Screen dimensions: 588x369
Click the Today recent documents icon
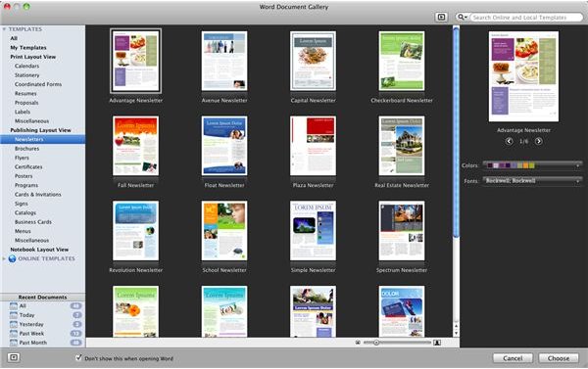pos(14,315)
